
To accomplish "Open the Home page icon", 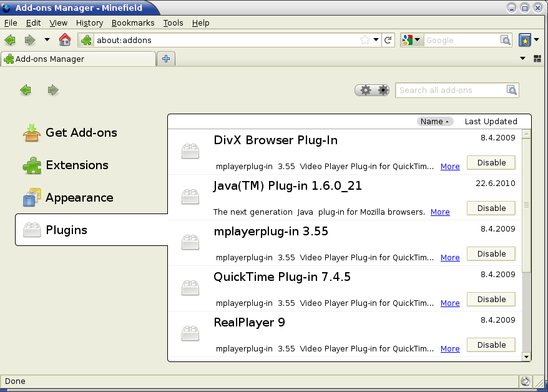I will [x=65, y=40].
